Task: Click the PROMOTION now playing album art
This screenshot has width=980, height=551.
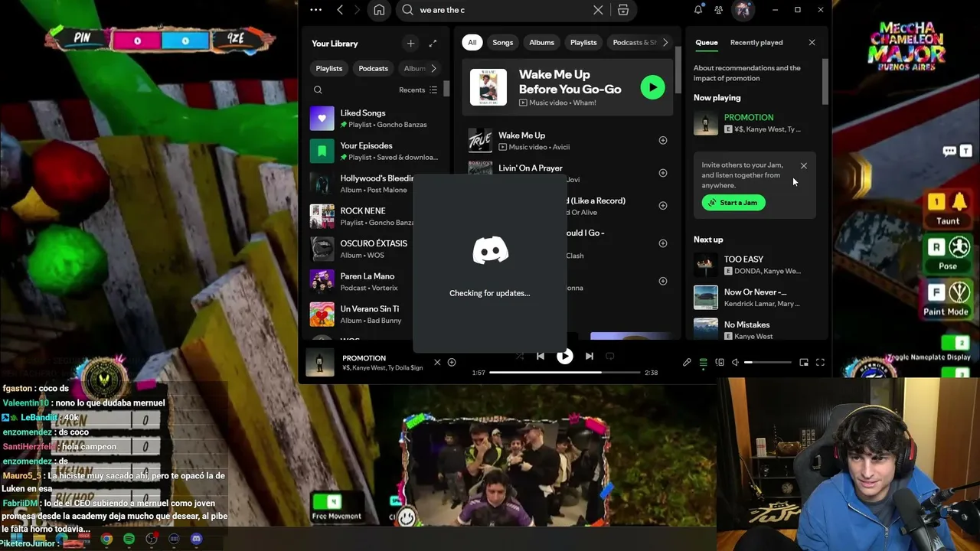Action: coord(321,363)
